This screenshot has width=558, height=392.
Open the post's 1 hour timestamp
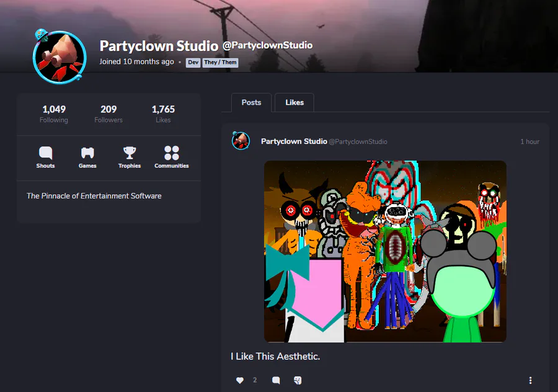point(529,141)
